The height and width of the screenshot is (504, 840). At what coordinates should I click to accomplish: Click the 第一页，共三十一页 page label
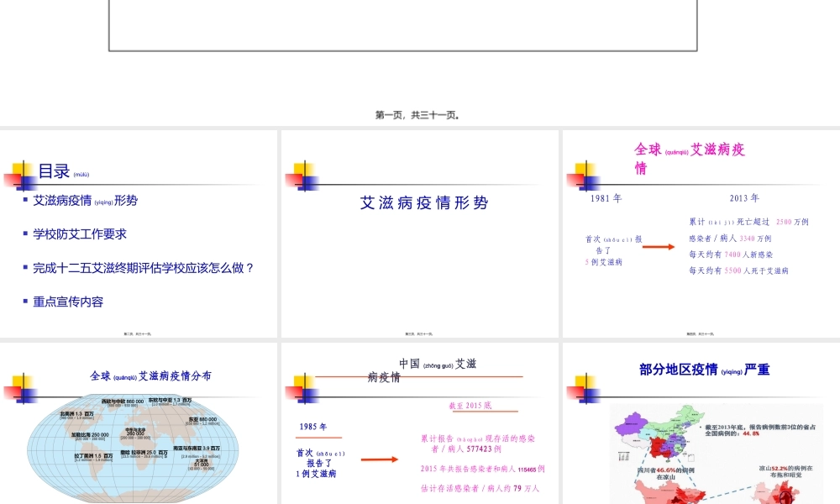(x=418, y=114)
